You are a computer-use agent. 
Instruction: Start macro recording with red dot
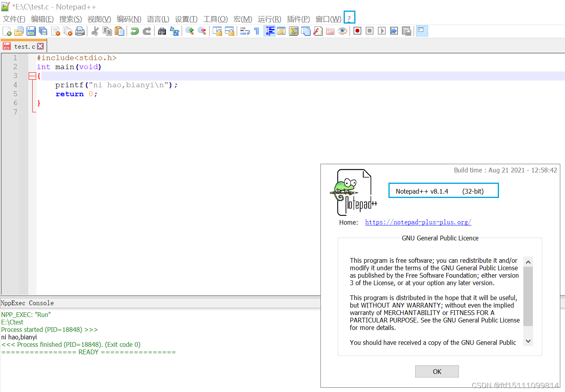[357, 31]
